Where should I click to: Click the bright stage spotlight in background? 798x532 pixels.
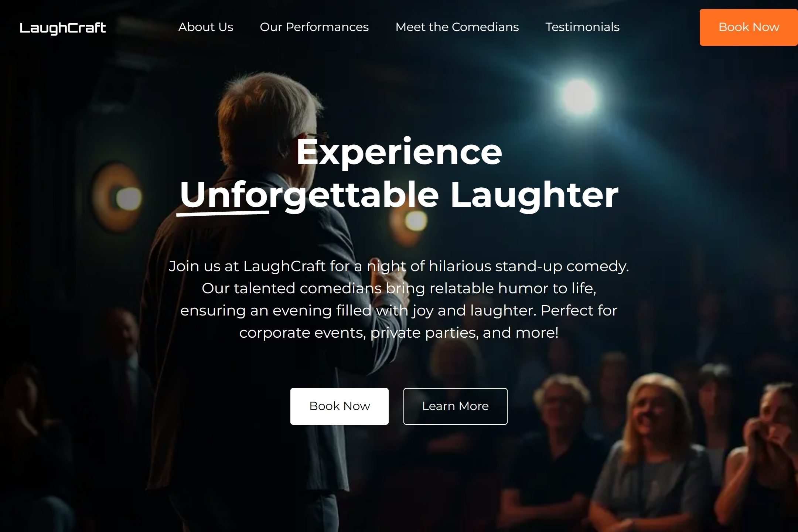579,96
